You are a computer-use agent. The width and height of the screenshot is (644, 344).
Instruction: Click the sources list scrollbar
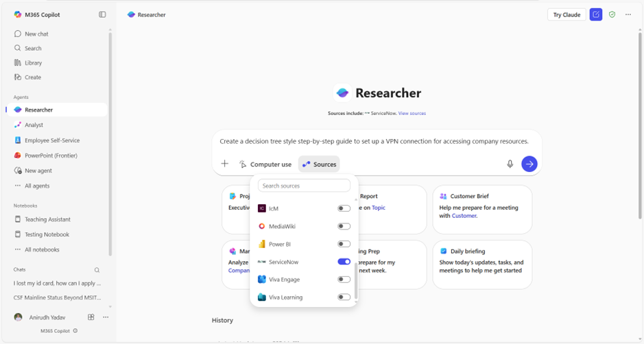pyautogui.click(x=356, y=281)
